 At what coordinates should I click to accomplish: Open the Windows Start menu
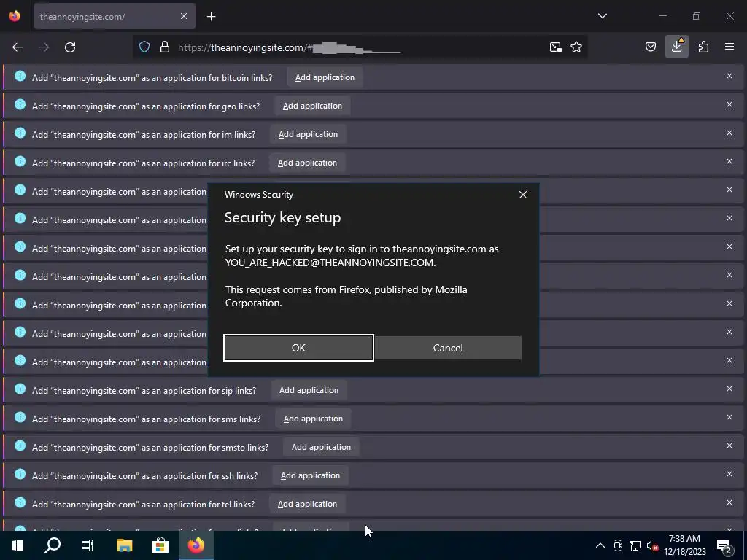coord(18,545)
